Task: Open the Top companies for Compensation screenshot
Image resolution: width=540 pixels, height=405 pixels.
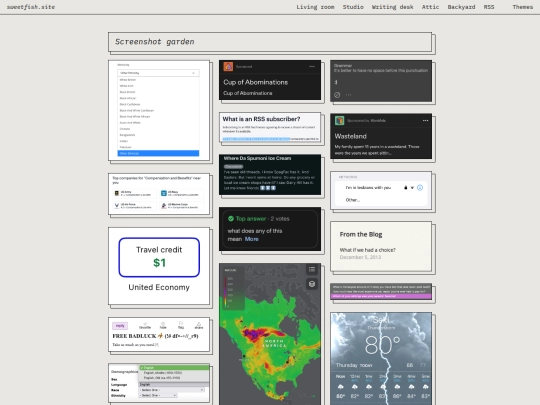Action: click(x=159, y=194)
